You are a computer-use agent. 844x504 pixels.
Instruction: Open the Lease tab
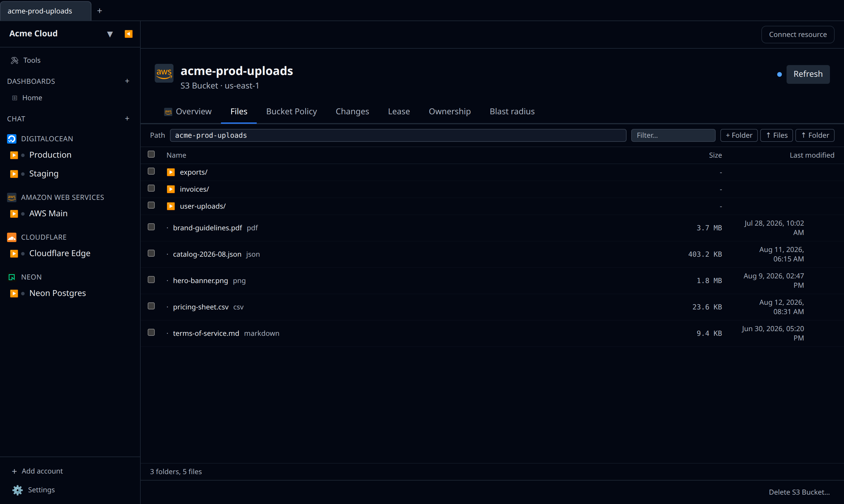pyautogui.click(x=399, y=112)
